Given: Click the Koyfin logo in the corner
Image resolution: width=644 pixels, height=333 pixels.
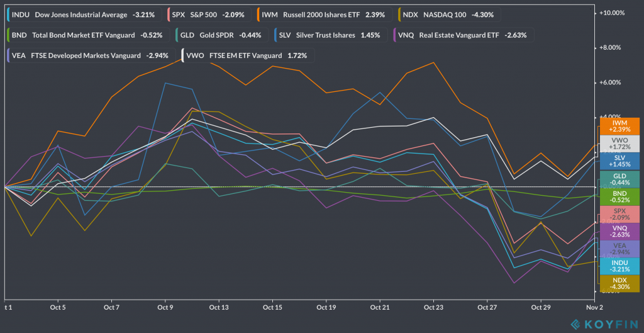Looking at the screenshot, I should point(604,324).
